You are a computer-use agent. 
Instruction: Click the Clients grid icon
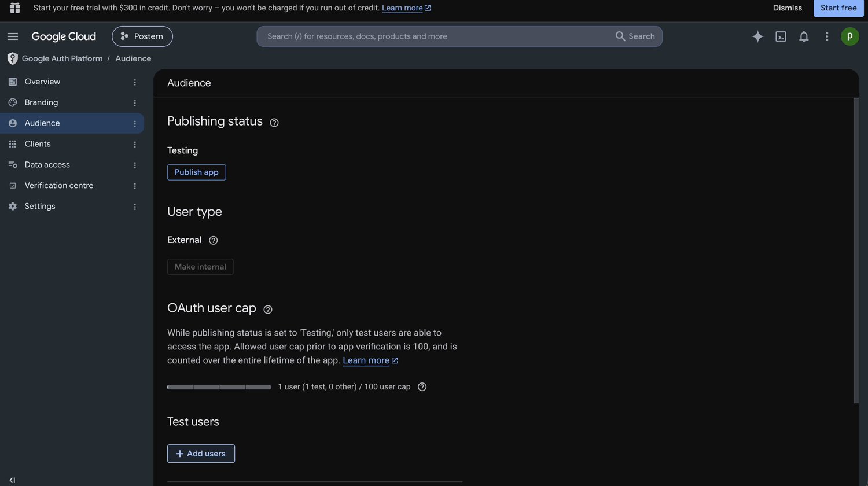(x=13, y=144)
